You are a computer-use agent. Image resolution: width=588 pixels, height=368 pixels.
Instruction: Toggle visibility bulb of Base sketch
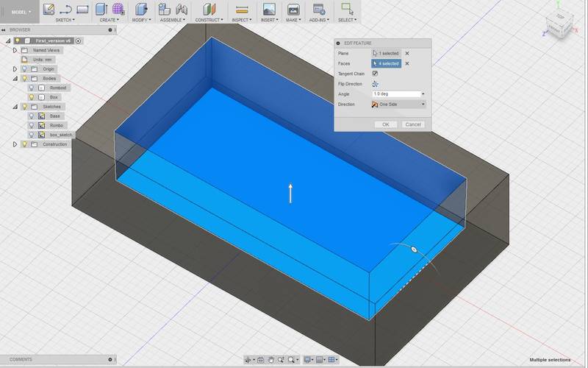pos(32,116)
